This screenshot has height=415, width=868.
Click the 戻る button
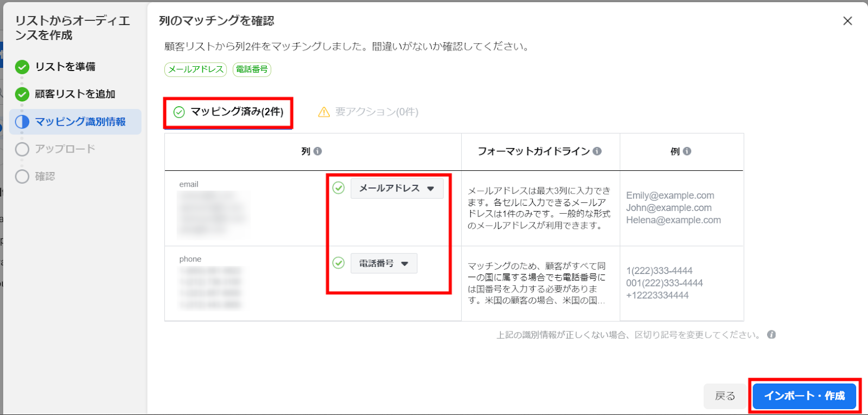[x=725, y=396]
